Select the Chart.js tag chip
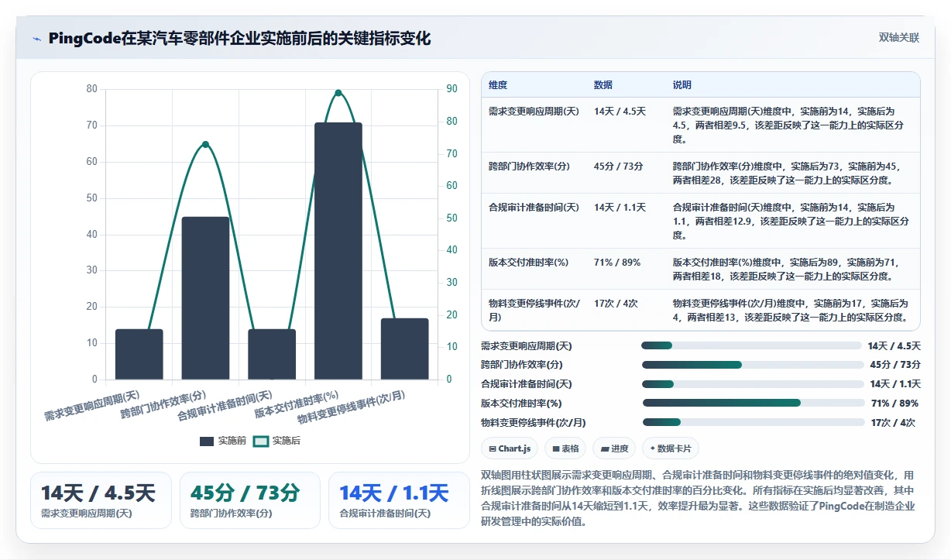The width and height of the screenshot is (951, 560). pyautogui.click(x=510, y=448)
